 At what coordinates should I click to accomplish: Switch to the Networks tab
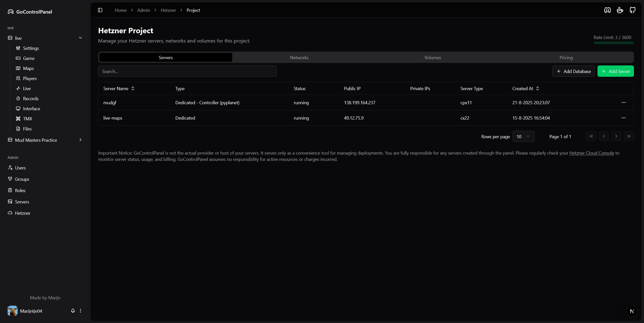(x=299, y=57)
